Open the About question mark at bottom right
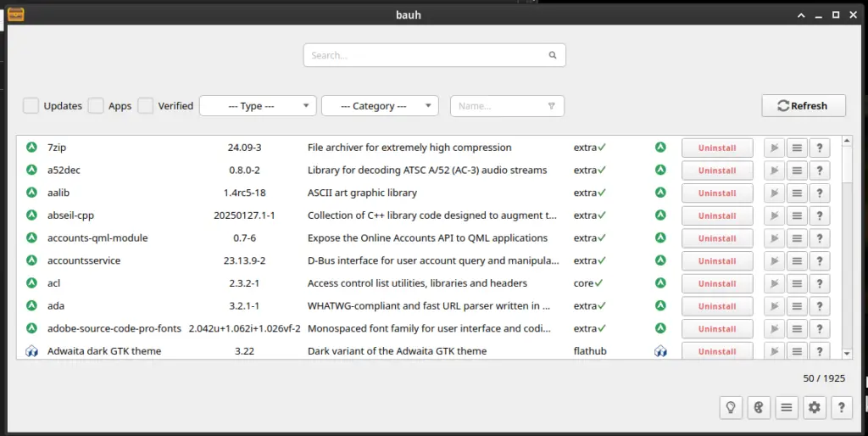 tap(841, 408)
